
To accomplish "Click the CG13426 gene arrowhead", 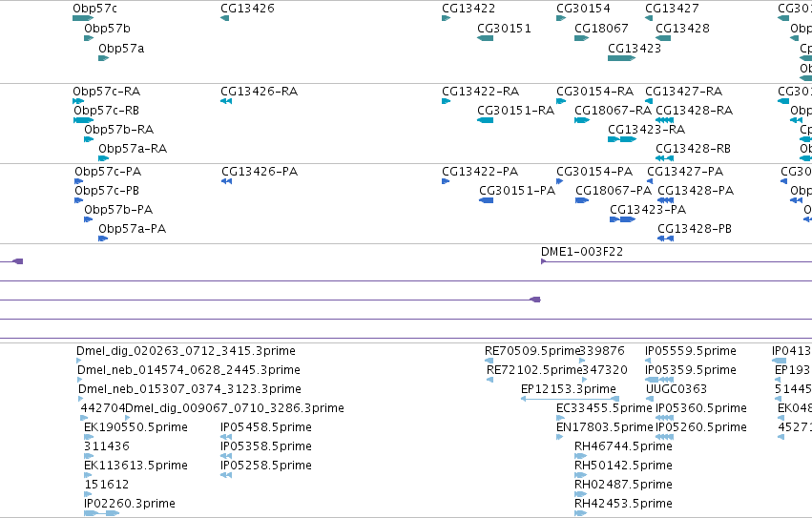I will click(225, 19).
